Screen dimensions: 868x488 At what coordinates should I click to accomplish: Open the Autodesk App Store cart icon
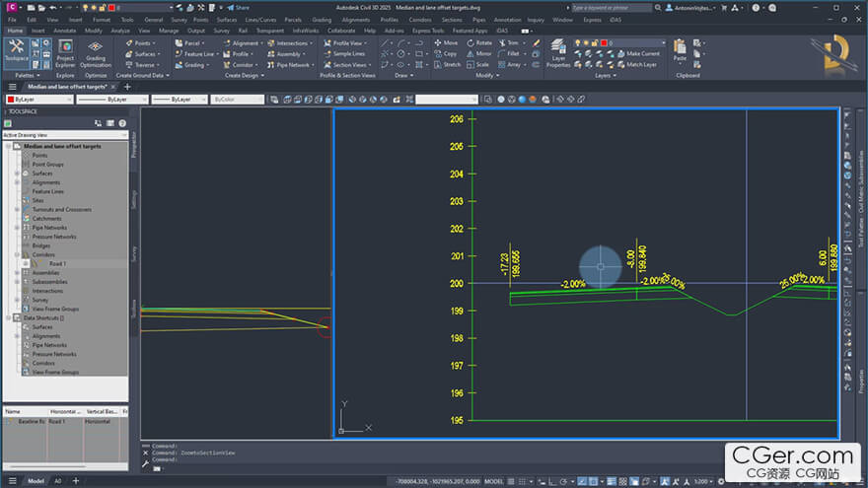point(724,8)
